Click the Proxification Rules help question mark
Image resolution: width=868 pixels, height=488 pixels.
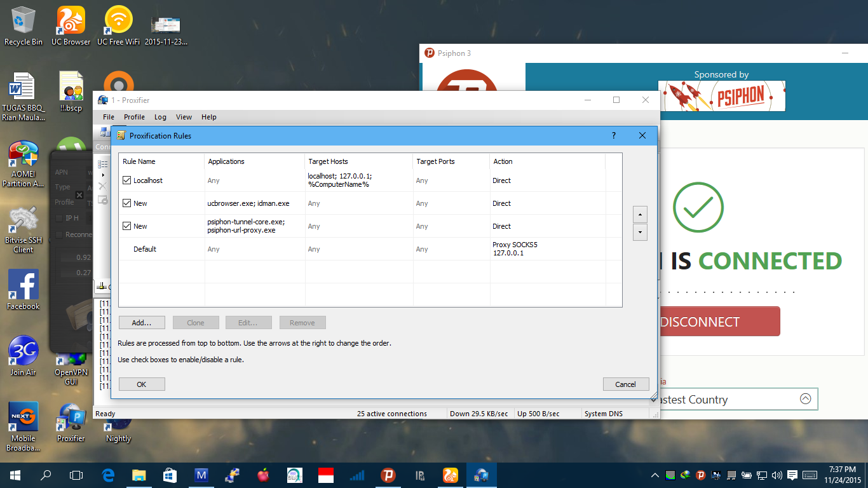(614, 135)
